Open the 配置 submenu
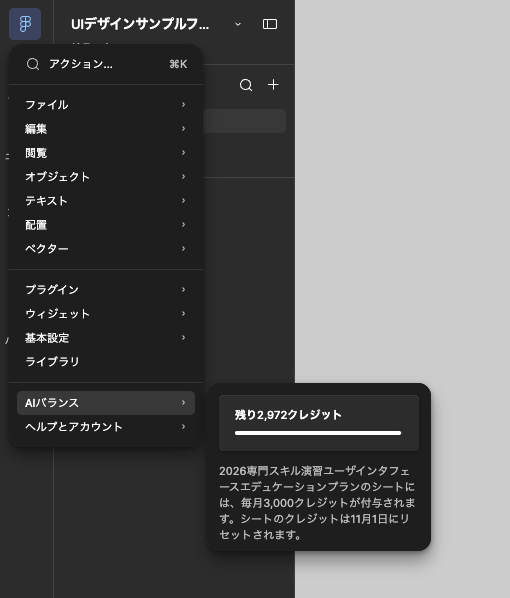This screenshot has width=510, height=598. [106, 225]
